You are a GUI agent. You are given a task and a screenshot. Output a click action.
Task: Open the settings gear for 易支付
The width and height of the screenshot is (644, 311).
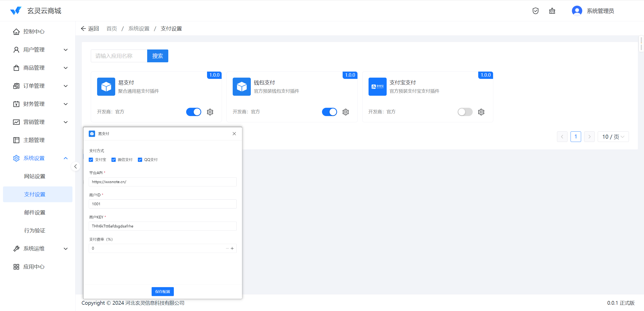pos(210,112)
